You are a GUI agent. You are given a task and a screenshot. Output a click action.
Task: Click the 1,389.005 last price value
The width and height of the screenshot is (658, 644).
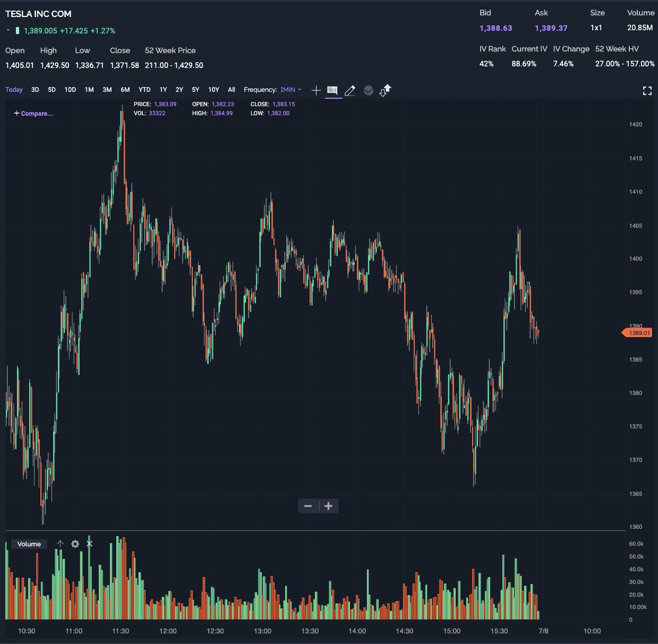(x=41, y=31)
